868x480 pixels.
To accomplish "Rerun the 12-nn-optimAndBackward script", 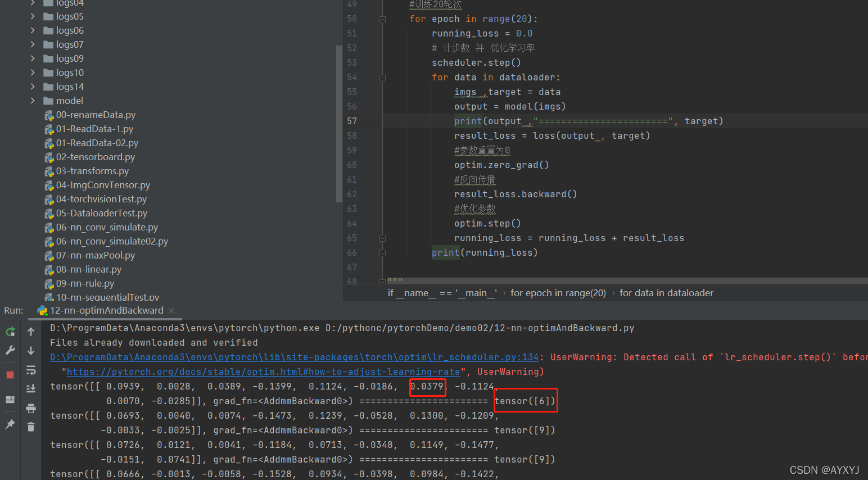I will pos(10,332).
